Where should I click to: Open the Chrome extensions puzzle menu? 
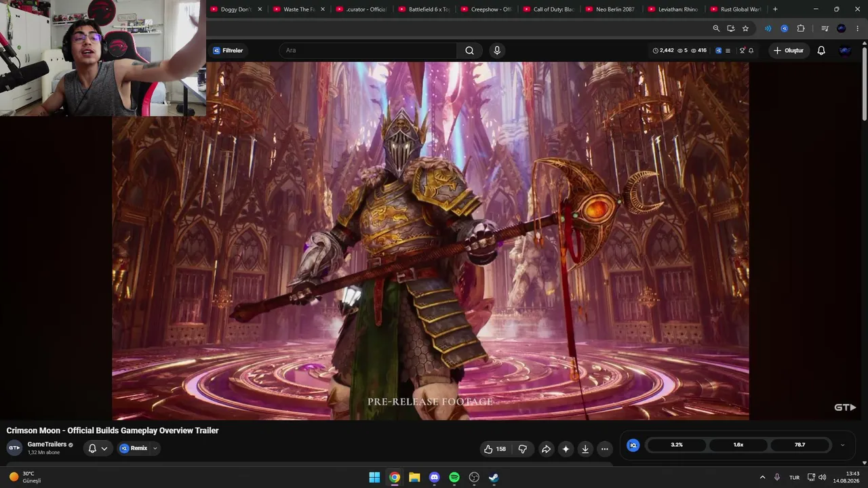click(801, 28)
